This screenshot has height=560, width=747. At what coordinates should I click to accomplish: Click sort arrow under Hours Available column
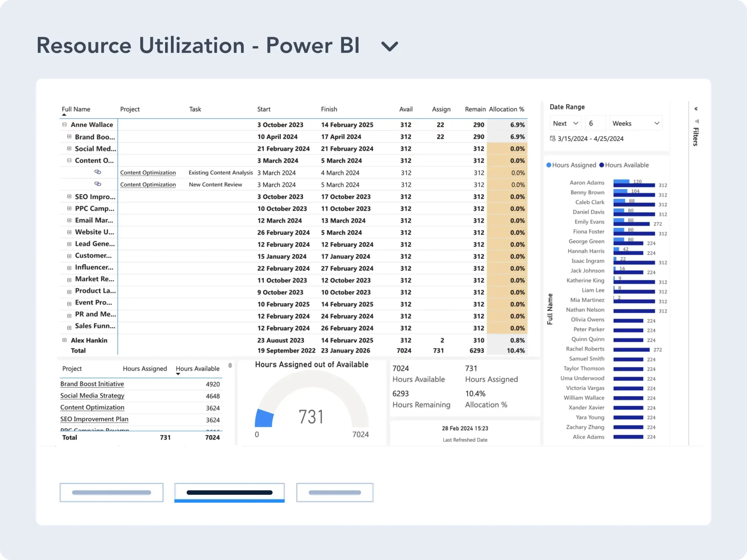(178, 374)
